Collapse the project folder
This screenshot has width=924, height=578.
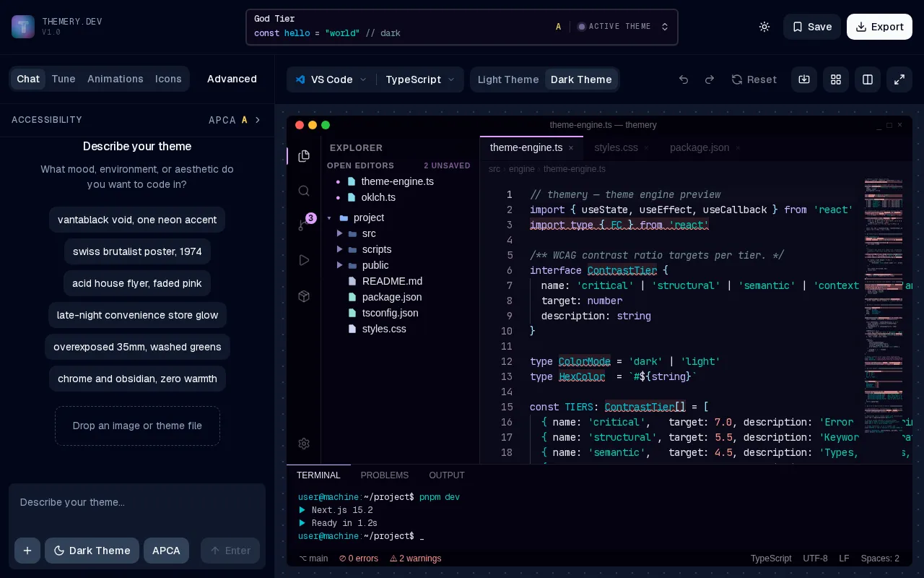pos(329,218)
